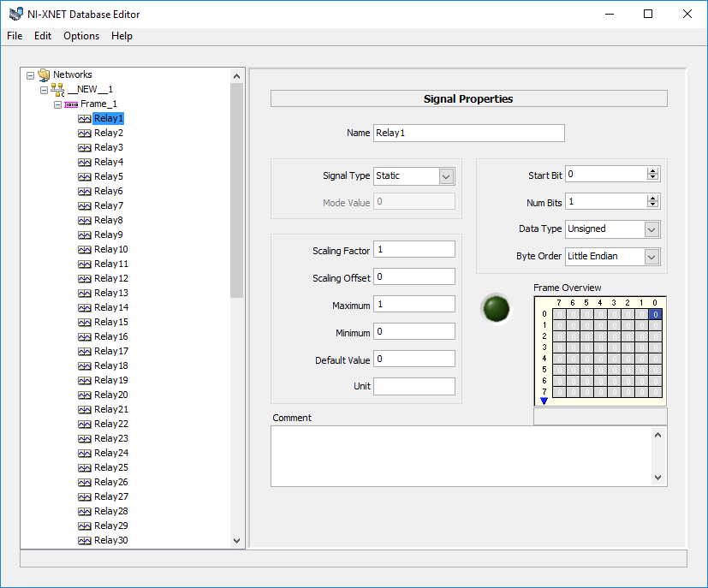708x588 pixels.
Task: Click the Scaling Offset field
Action: pyautogui.click(x=414, y=276)
